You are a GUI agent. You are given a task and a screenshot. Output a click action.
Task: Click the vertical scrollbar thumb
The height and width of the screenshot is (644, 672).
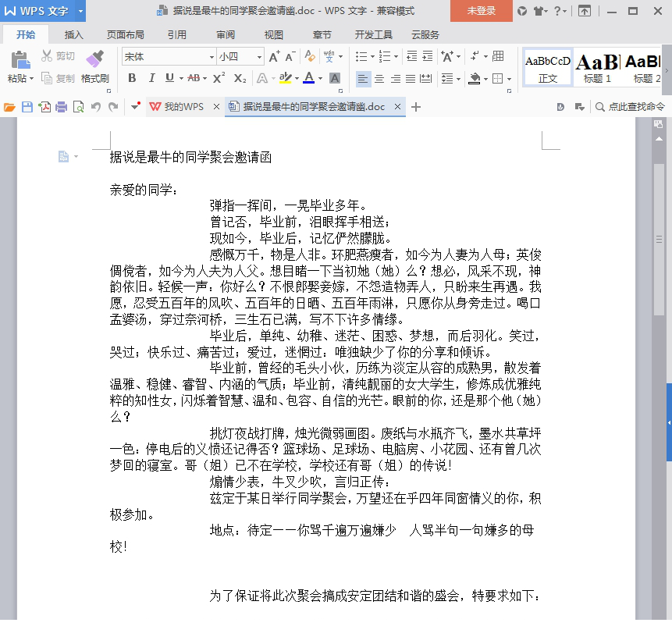[x=660, y=239]
